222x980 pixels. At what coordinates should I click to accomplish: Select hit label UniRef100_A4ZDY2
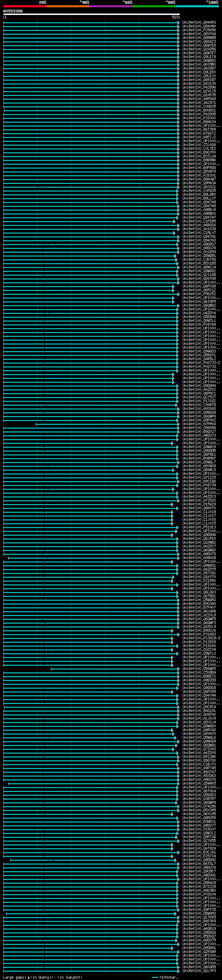pyautogui.click(x=199, y=390)
